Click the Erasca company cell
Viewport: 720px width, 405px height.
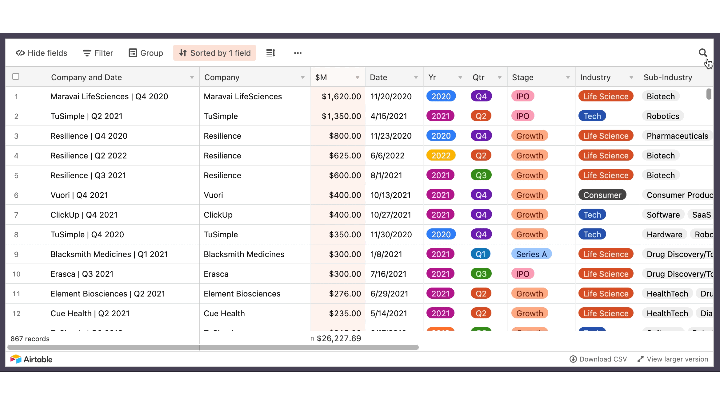click(x=216, y=274)
